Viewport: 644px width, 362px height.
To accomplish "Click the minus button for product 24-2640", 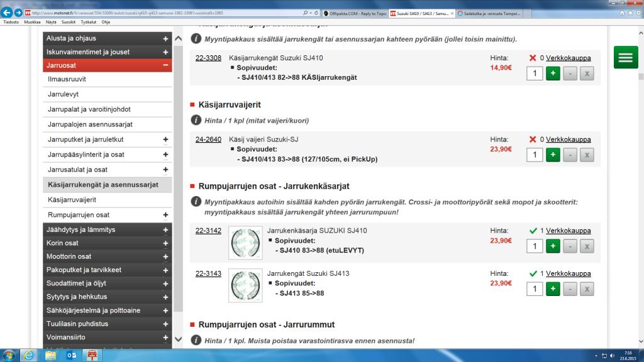I will [570, 155].
